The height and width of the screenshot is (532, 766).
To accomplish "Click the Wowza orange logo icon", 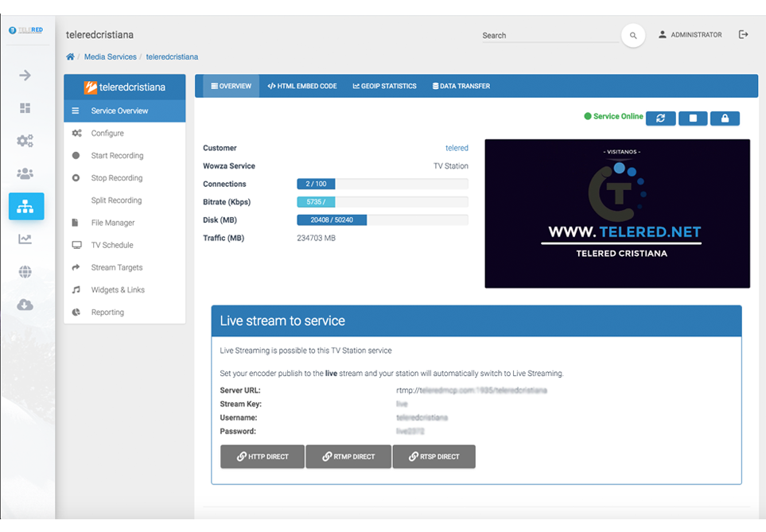I will (x=91, y=87).
